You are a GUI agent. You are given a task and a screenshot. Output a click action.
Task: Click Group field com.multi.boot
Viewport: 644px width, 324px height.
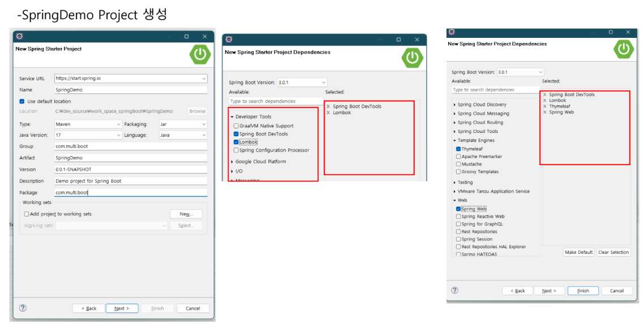coord(131,146)
